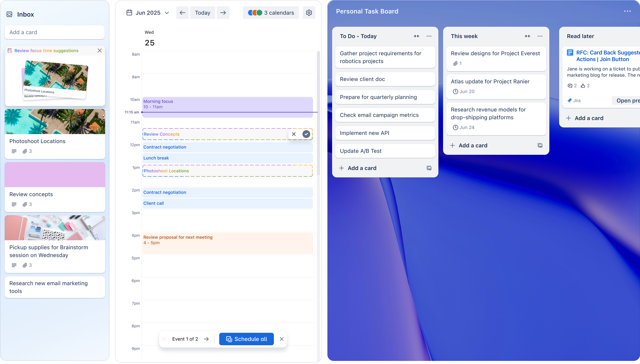Click Schedule all button
This screenshot has height=364, width=640.
[246, 339]
